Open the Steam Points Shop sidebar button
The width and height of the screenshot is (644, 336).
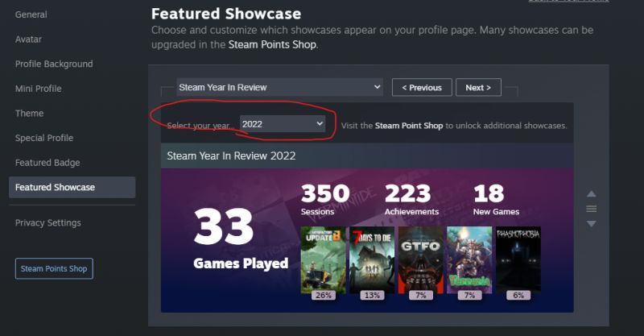54,268
